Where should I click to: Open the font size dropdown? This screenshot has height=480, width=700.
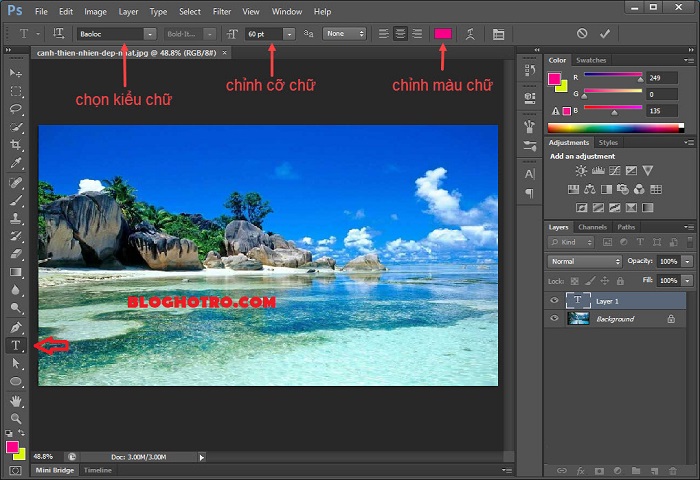289,34
